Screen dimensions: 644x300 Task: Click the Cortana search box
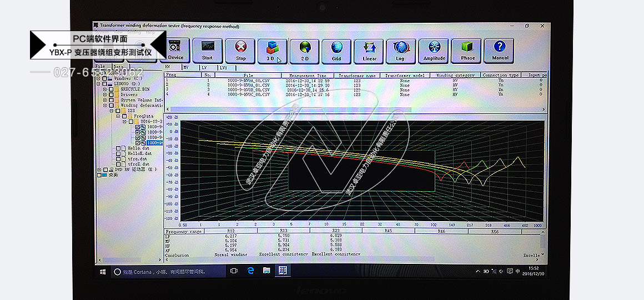point(168,272)
